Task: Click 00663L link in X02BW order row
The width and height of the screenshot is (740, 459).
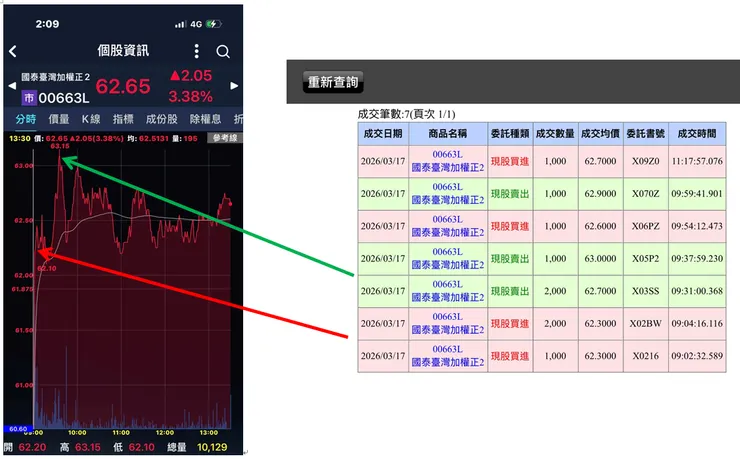Action: (447, 317)
